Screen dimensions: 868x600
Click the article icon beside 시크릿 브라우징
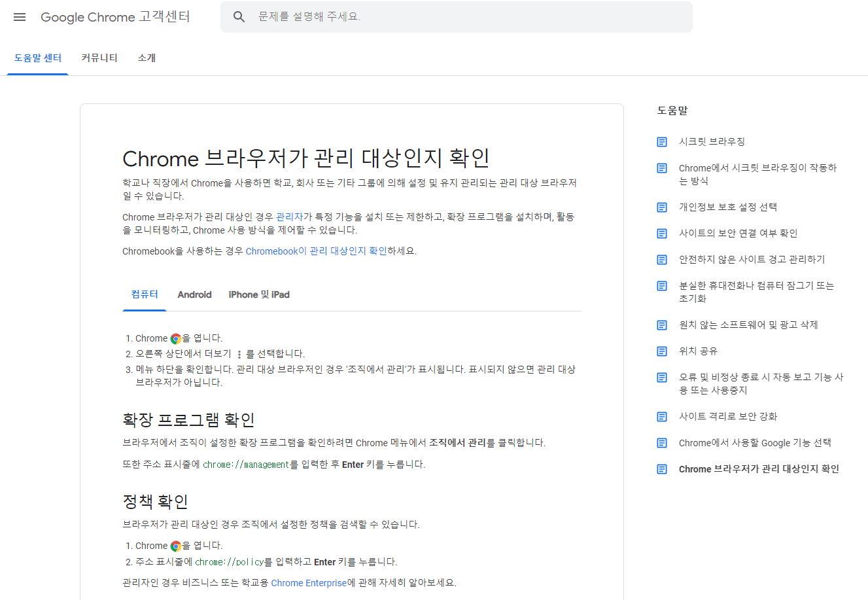point(662,142)
